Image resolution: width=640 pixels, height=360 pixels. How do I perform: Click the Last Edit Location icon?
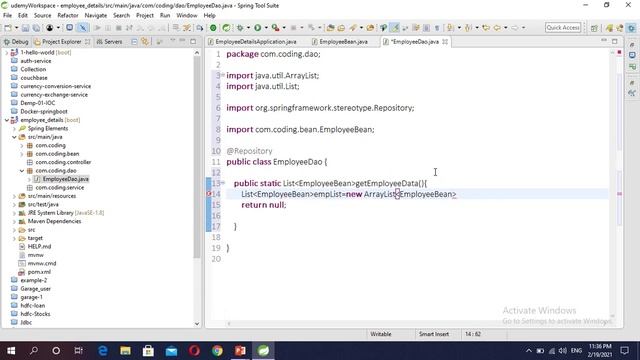[x=486, y=28]
